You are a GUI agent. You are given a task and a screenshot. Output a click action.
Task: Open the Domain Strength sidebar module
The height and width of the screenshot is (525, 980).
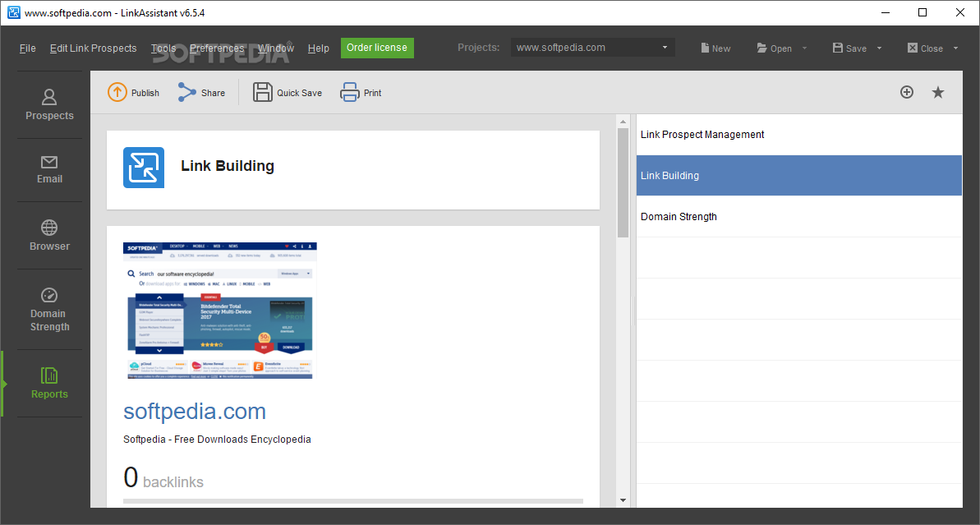point(49,310)
